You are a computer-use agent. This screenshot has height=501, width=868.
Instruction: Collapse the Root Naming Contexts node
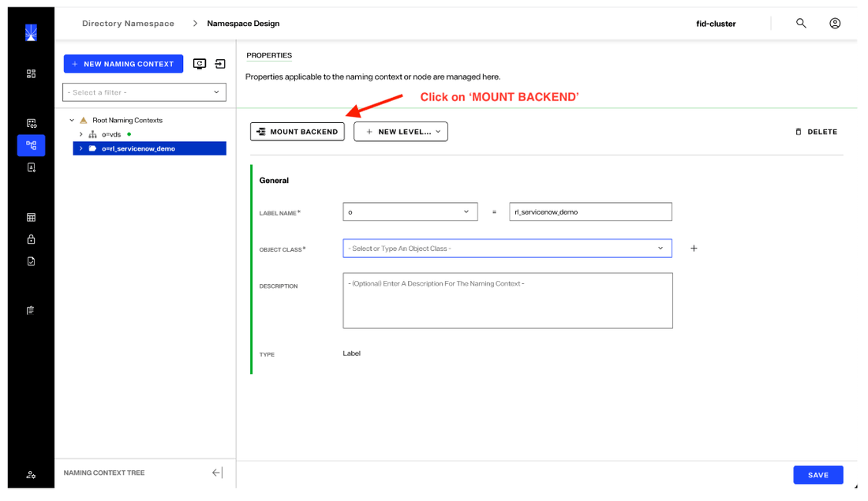click(71, 120)
